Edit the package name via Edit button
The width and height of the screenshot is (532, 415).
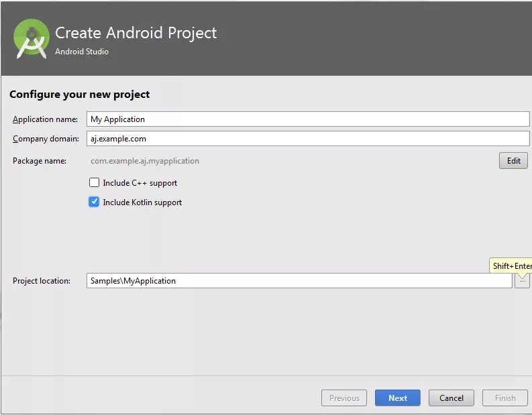coord(513,161)
